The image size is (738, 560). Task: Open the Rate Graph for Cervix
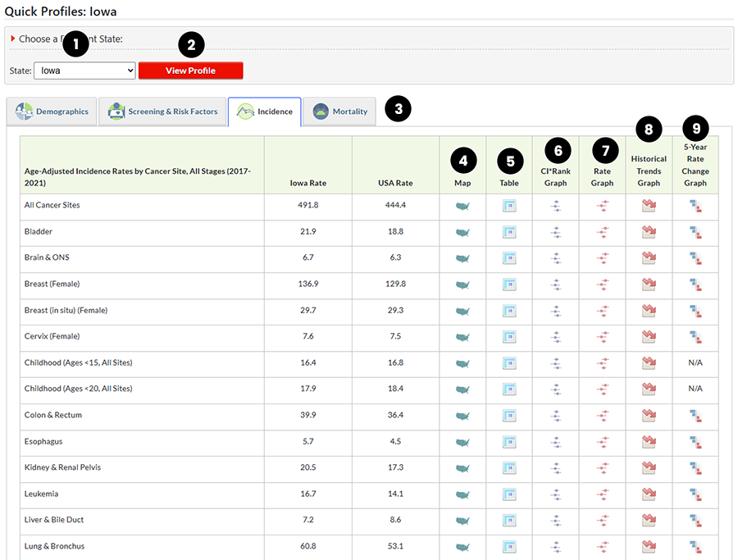[x=603, y=337]
